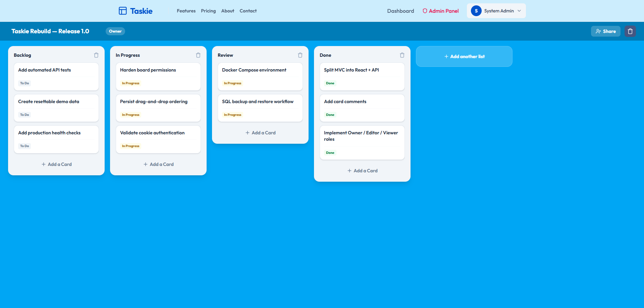Click the Backlog list title
Screen dimensions: 644x308
tap(22, 55)
